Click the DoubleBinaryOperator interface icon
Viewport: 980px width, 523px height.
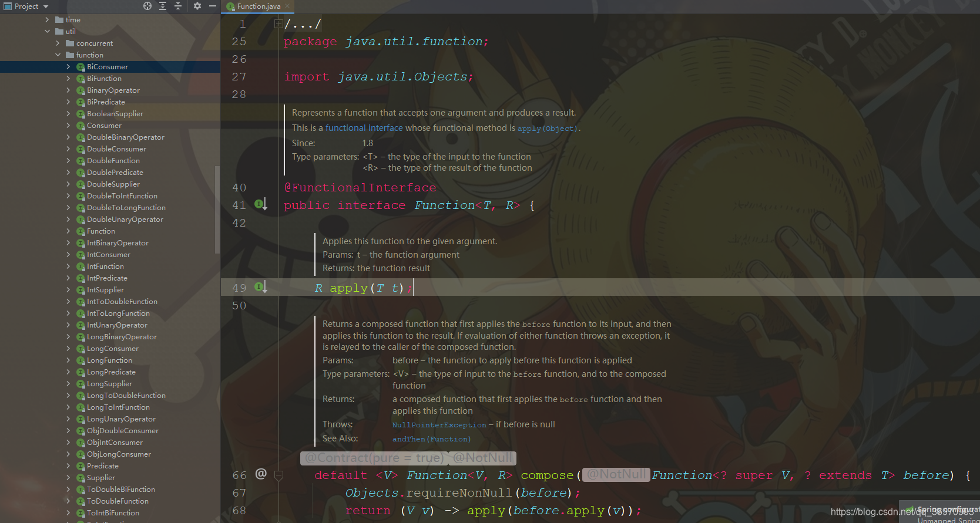pos(80,137)
